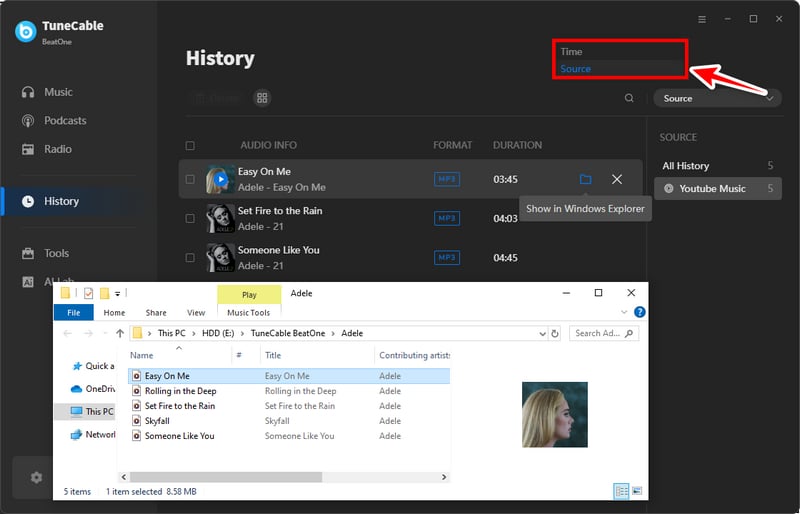Select Quick access in navigation pane

coord(94,366)
